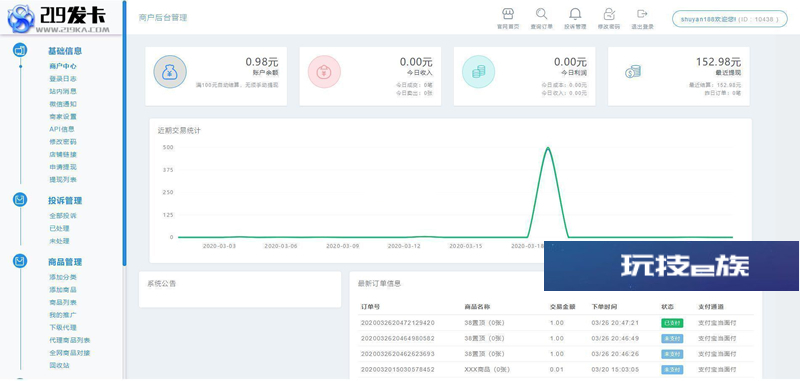
Task: Click the 订单号 column header
Action: tap(370, 307)
